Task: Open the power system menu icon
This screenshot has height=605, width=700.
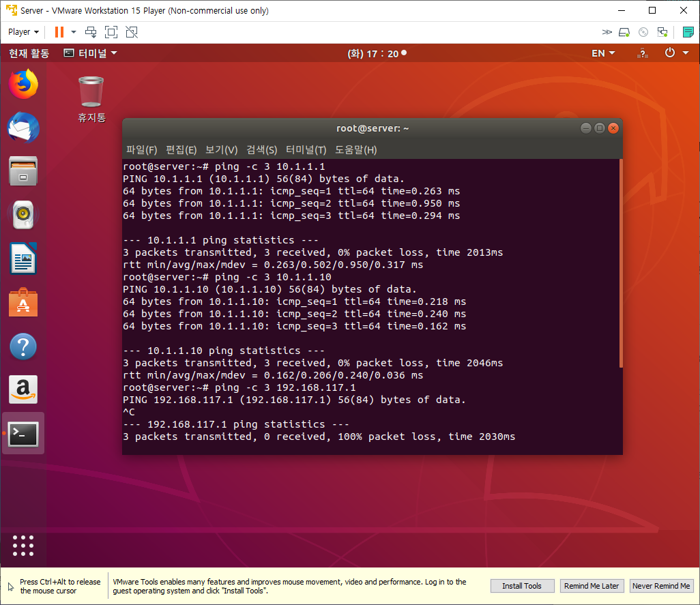Action: point(670,53)
